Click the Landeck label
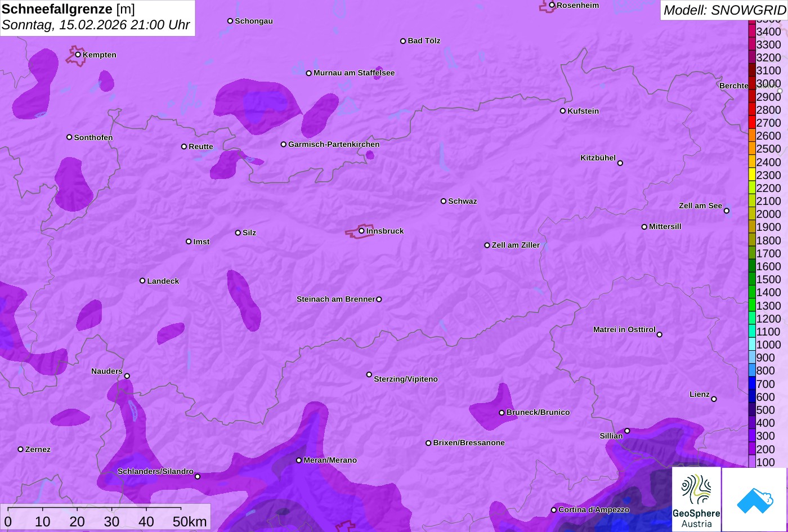The height and width of the screenshot is (532, 788). 163,281
